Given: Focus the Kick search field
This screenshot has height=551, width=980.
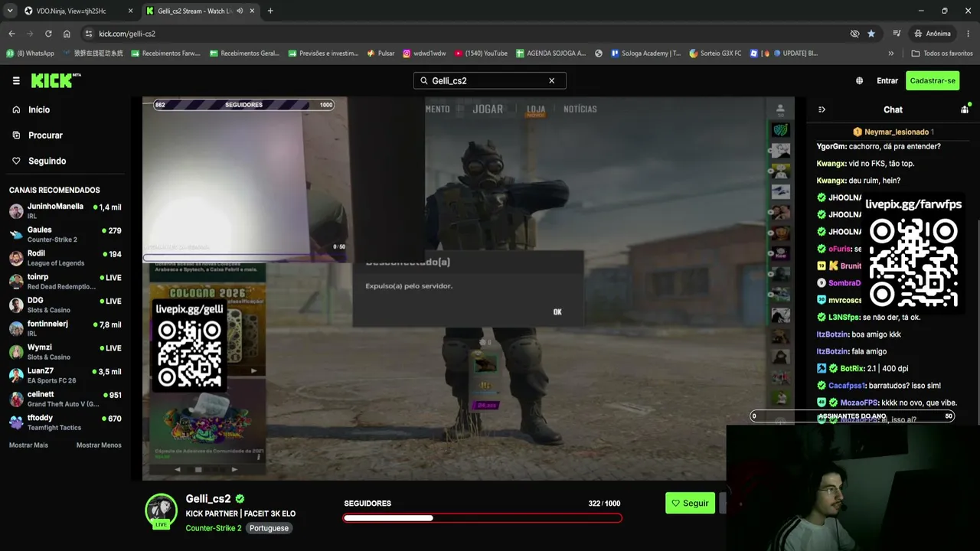Looking at the screenshot, I should pyautogui.click(x=490, y=80).
